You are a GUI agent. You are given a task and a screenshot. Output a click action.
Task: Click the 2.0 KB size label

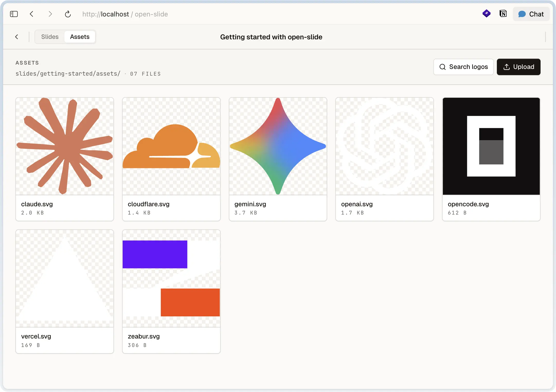click(33, 213)
